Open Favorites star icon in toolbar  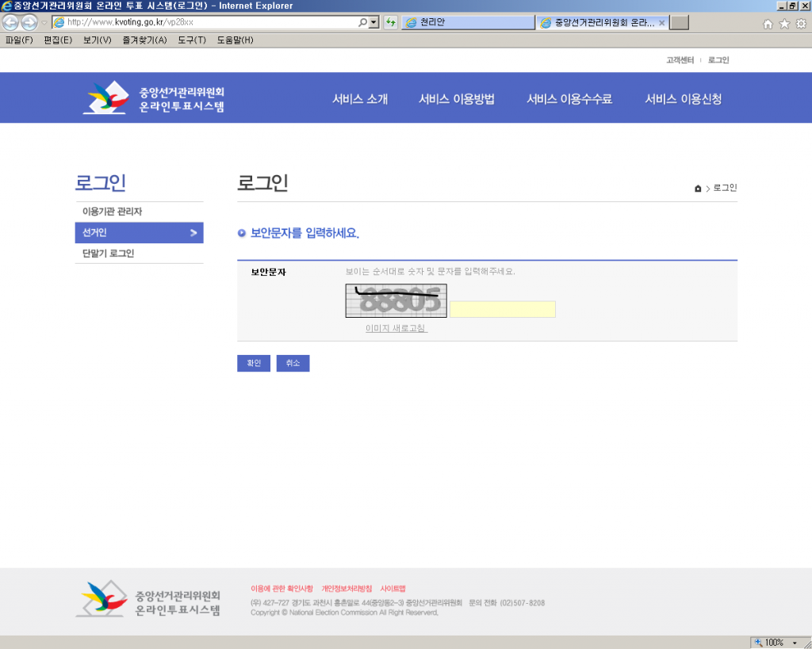pyautogui.click(x=784, y=24)
